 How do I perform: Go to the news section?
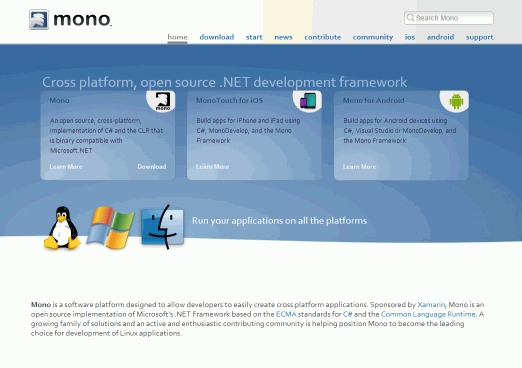click(x=283, y=37)
